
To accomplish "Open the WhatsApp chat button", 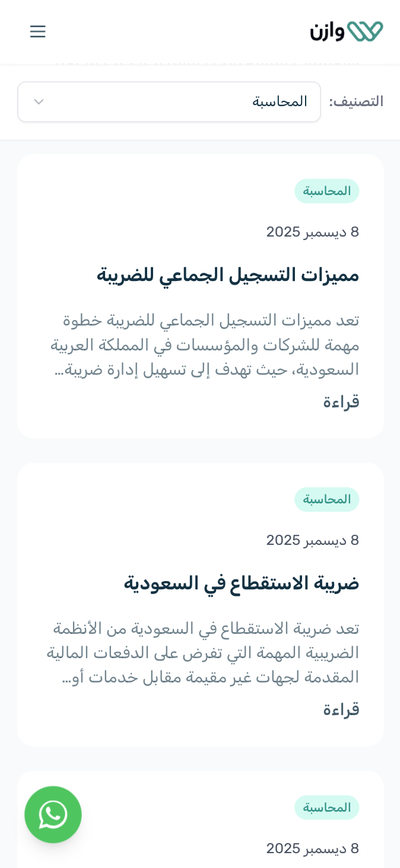I will (53, 815).
